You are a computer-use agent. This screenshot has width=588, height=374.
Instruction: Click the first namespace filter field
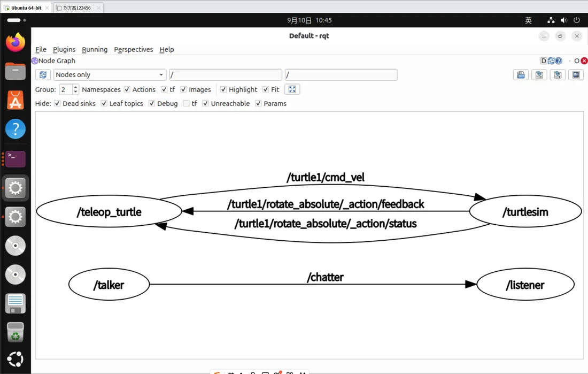coord(226,75)
